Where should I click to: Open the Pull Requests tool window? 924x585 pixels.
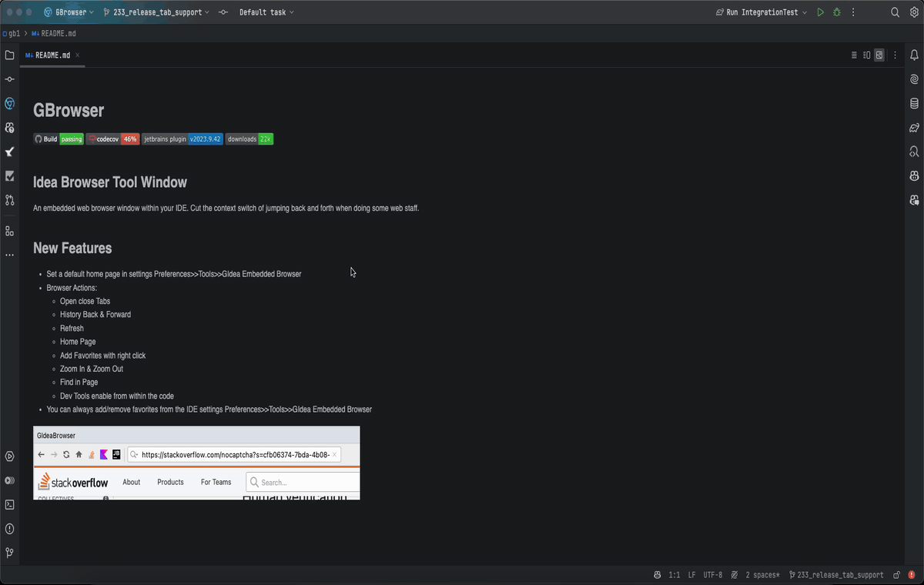click(x=9, y=200)
